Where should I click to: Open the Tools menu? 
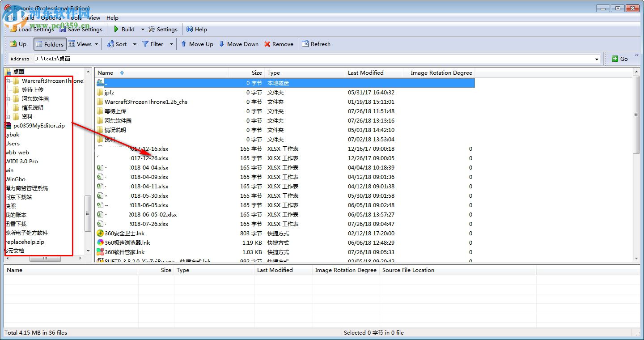click(x=74, y=18)
